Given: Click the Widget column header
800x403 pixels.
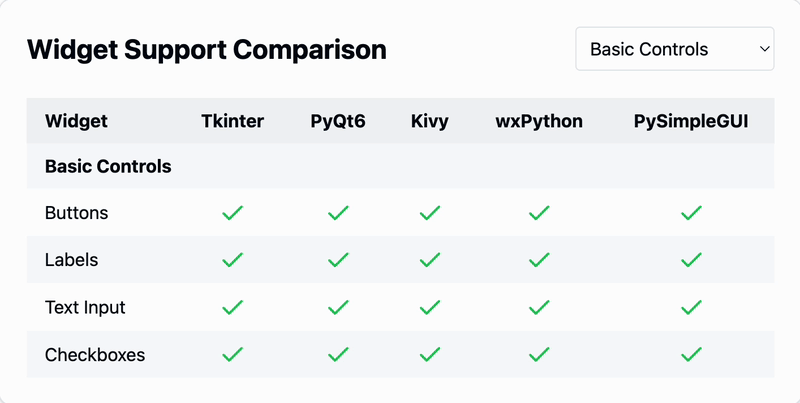Looking at the screenshot, I should [x=76, y=122].
